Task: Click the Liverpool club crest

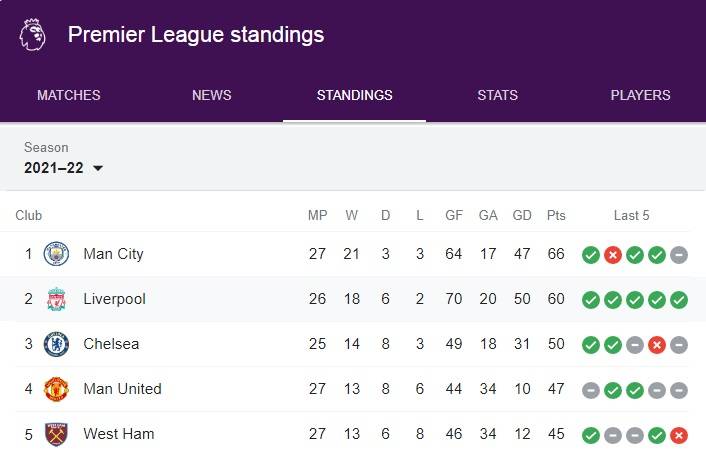Action: [56, 299]
